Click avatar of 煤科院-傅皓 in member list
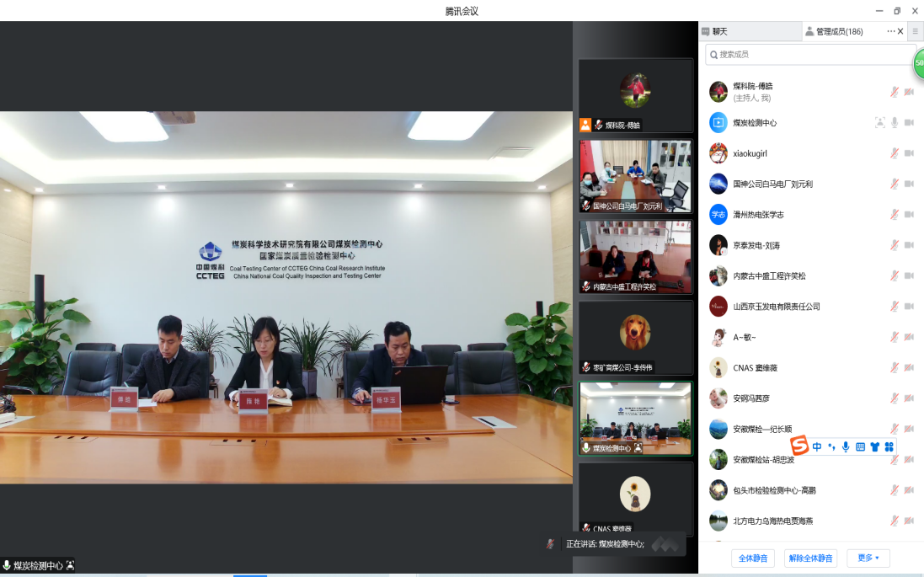The width and height of the screenshot is (924, 577). point(718,92)
